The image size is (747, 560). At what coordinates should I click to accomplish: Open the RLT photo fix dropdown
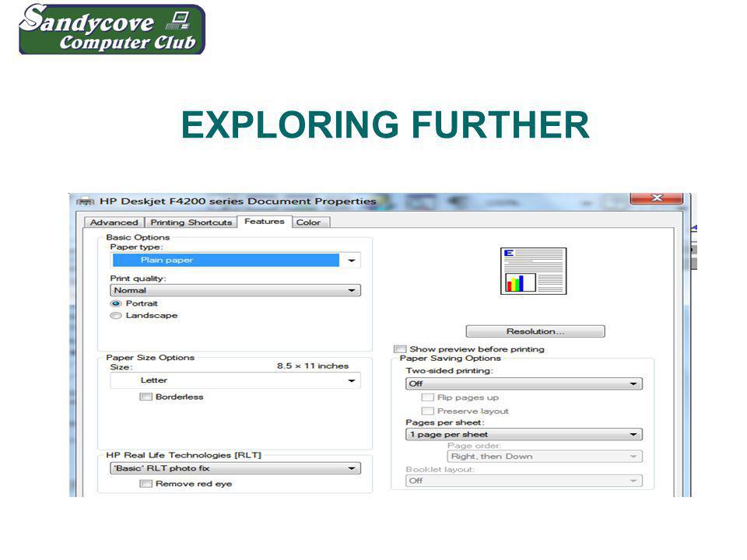coord(235,468)
